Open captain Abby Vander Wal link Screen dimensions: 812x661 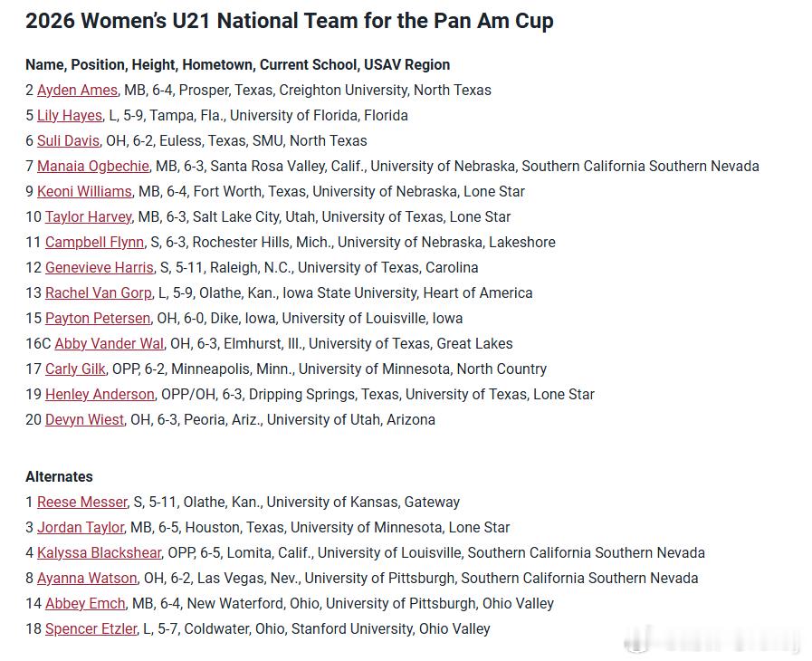coord(110,344)
